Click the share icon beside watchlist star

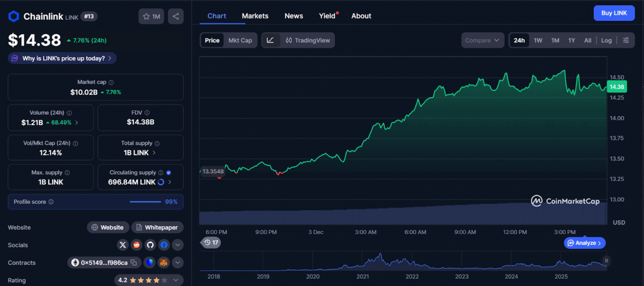click(x=176, y=17)
